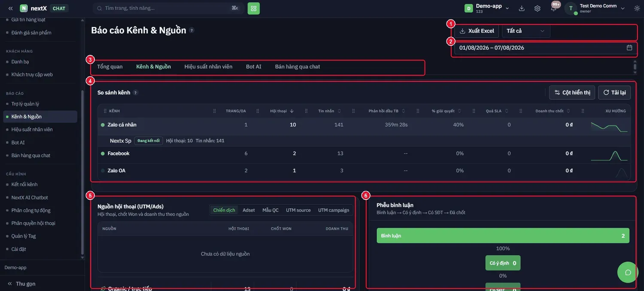Expand the Zalo OA channel row
The height and width of the screenshot is (291, 644).
365,171
